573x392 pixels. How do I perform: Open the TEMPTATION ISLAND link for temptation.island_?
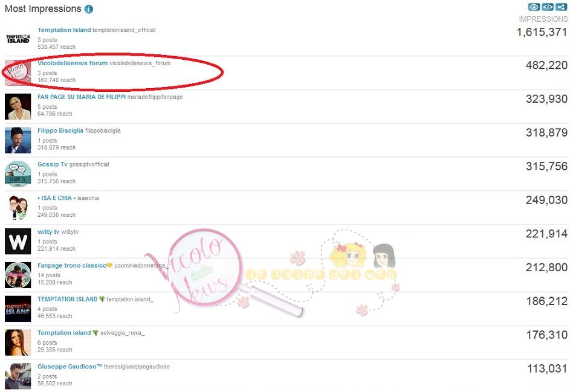click(x=71, y=299)
